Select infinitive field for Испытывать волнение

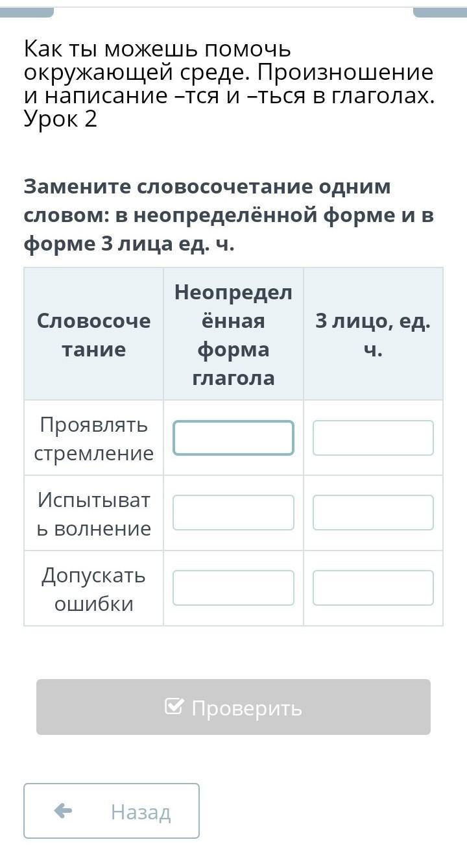click(233, 512)
